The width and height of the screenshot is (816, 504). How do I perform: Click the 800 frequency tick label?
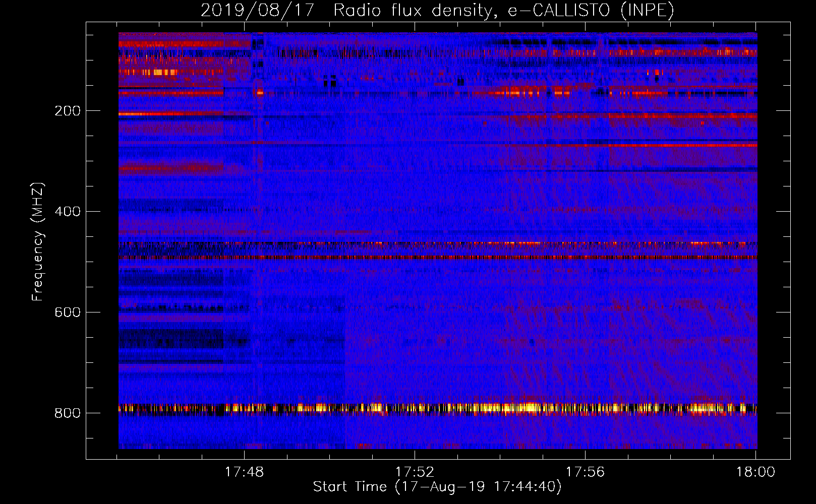pos(68,413)
